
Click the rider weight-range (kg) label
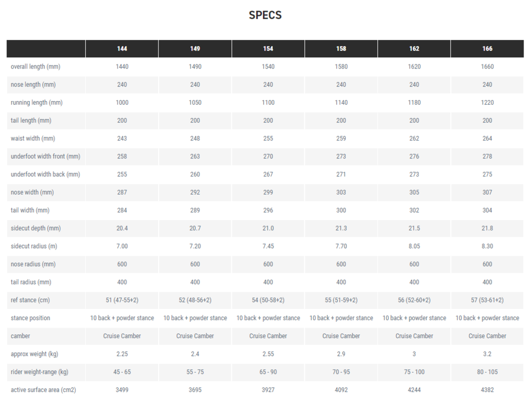click(x=40, y=372)
